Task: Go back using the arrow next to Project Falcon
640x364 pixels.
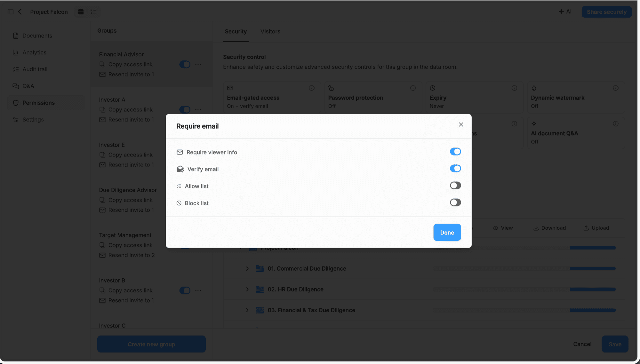Action: coord(20,12)
